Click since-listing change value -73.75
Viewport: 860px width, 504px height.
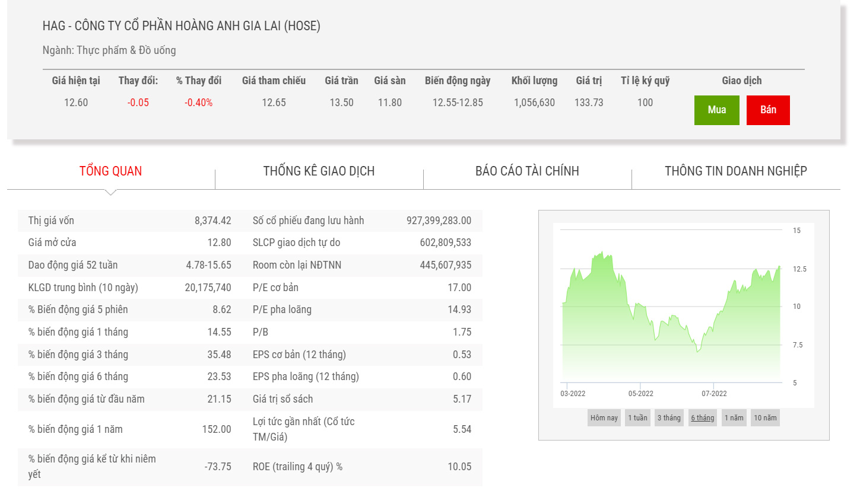[x=218, y=467]
